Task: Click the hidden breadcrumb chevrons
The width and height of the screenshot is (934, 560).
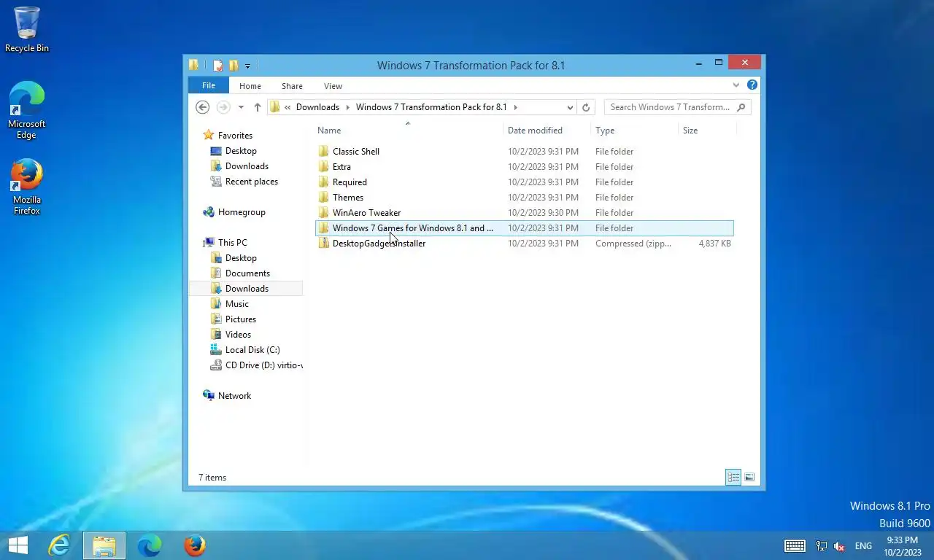Action: tap(288, 107)
